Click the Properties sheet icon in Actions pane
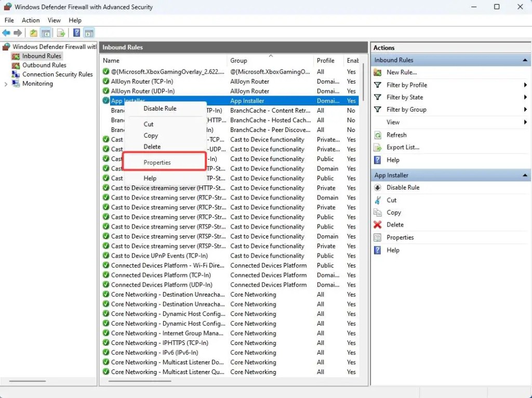This screenshot has height=398, width=532. tap(378, 237)
